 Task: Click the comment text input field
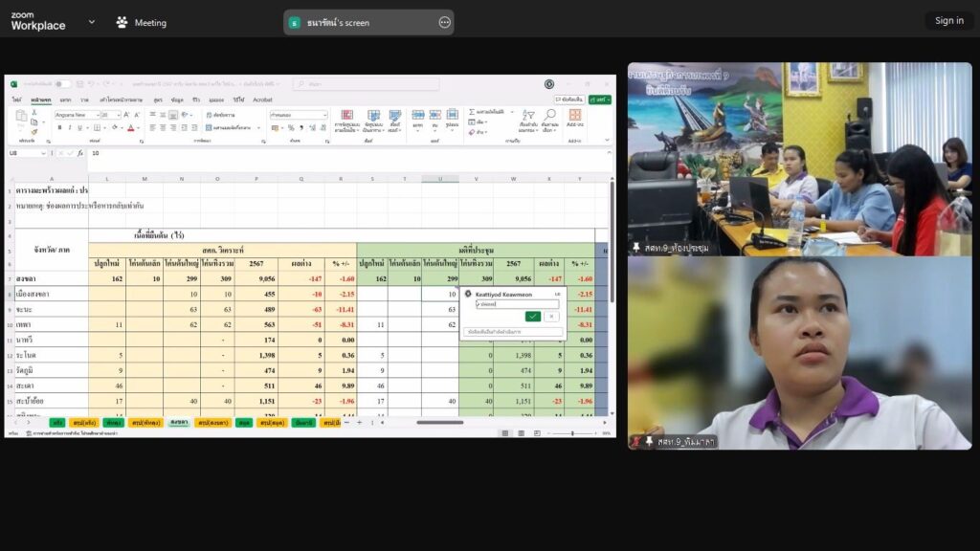pyautogui.click(x=517, y=304)
